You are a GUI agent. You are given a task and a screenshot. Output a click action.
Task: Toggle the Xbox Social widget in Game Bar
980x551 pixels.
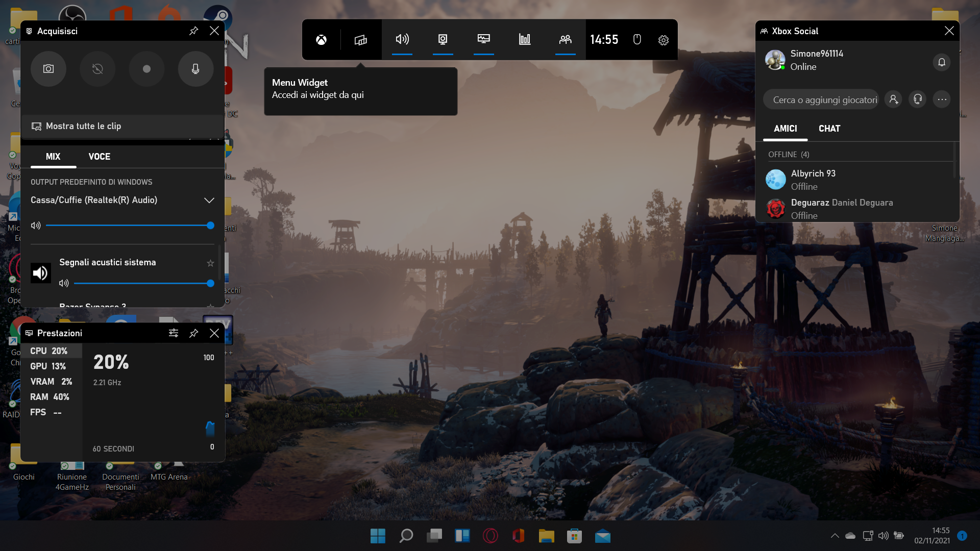tap(565, 39)
